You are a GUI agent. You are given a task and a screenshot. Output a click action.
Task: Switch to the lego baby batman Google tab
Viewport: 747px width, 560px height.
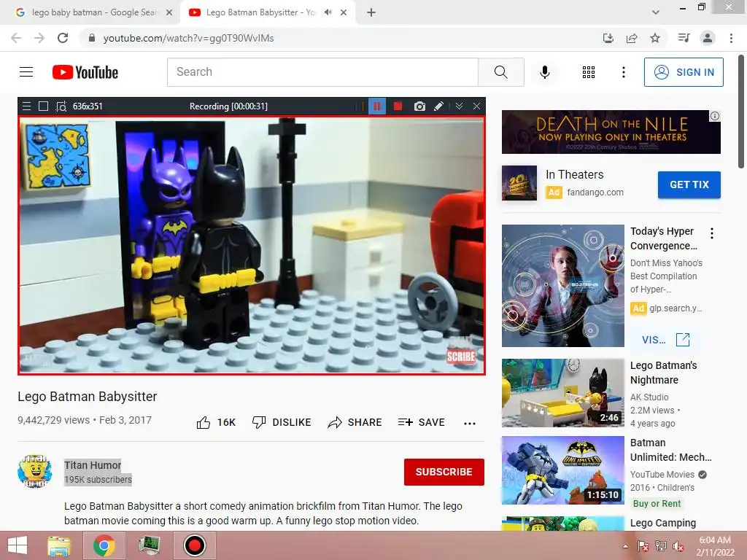point(94,12)
